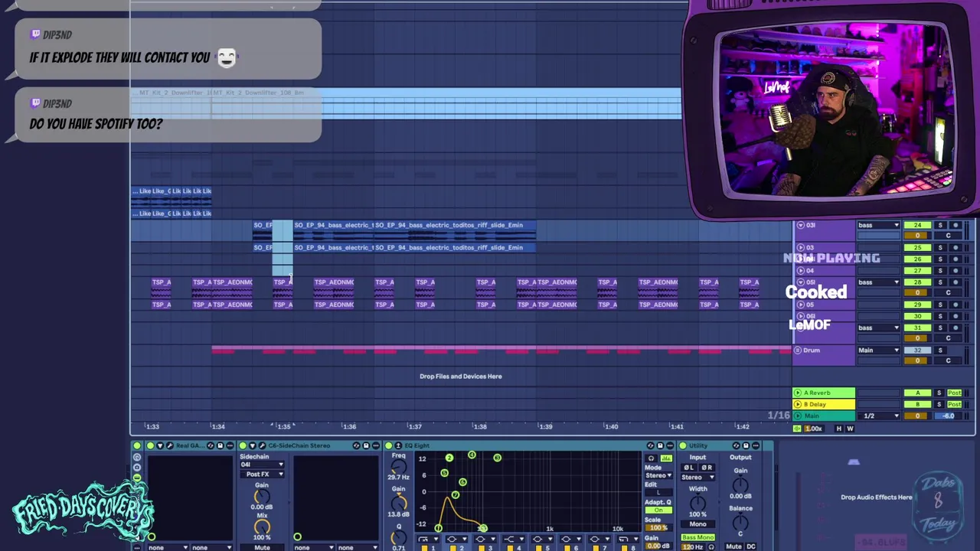Viewport: 980px width, 551px height.
Task: Hot-swap the C6-SideChain Stereo preset
Action: (x=356, y=445)
